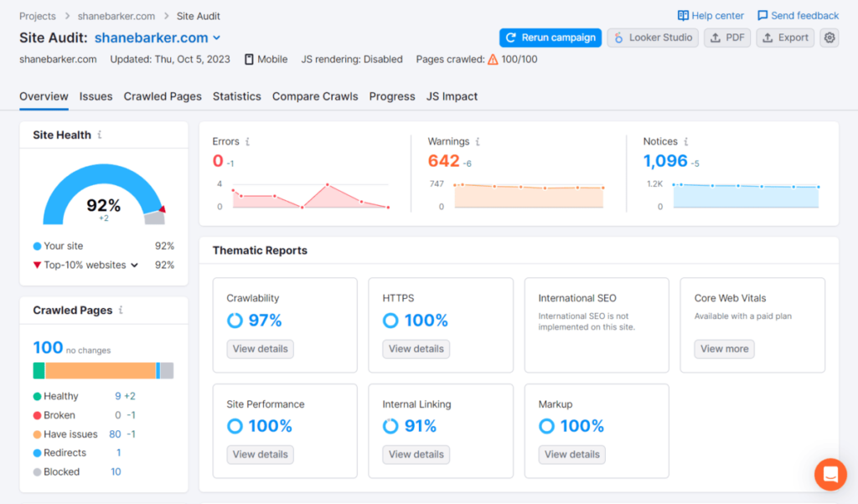Click the gray Blocked bar segment
The height and width of the screenshot is (504, 858).
click(x=167, y=371)
